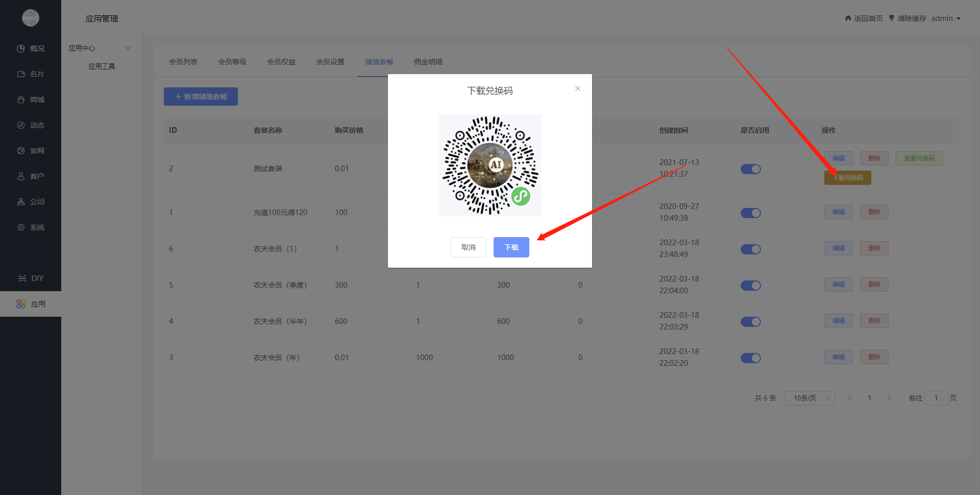The height and width of the screenshot is (495, 980).
Task: Open the 名片 card sidebar icon
Action: (21, 74)
